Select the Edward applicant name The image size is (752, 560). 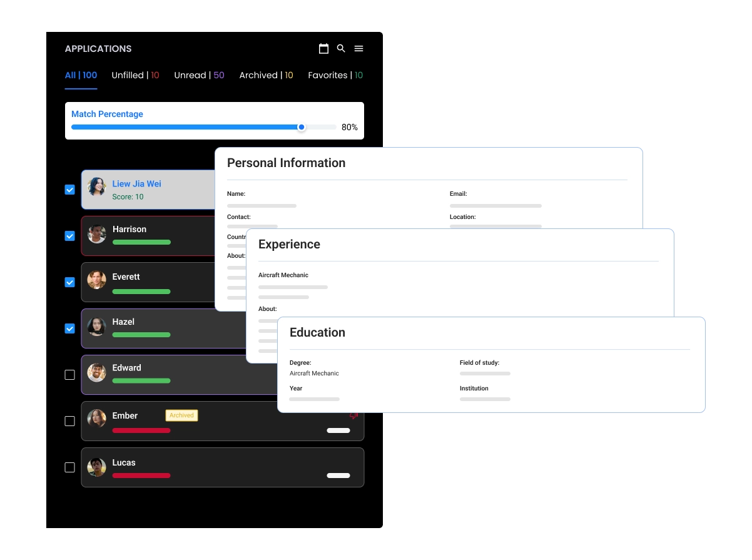click(x=126, y=368)
